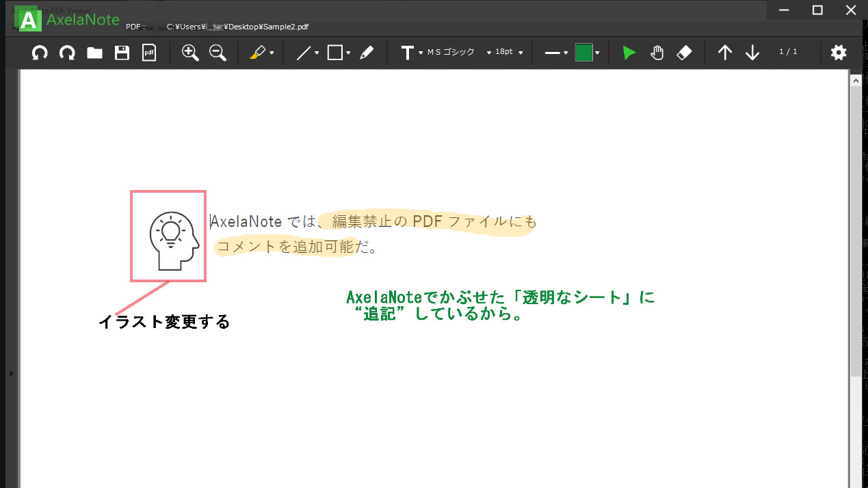Select the line drawing tool

(x=303, y=53)
